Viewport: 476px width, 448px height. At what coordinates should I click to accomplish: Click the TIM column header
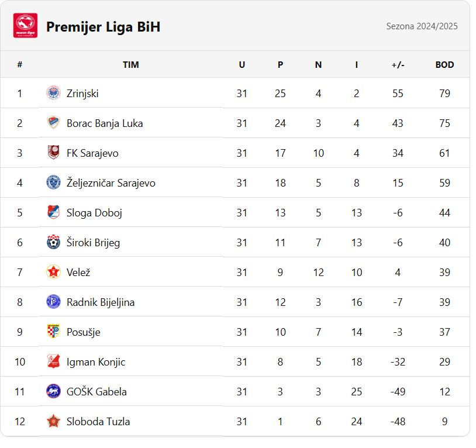[x=132, y=66]
